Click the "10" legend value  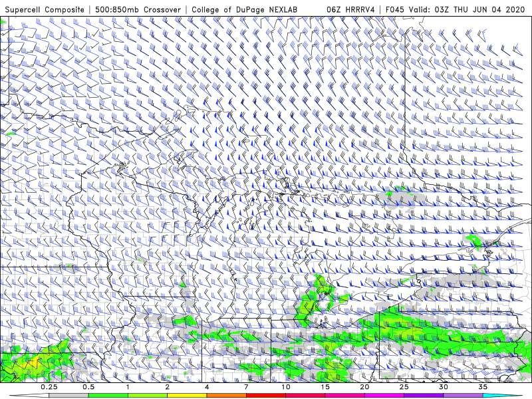coord(286,387)
